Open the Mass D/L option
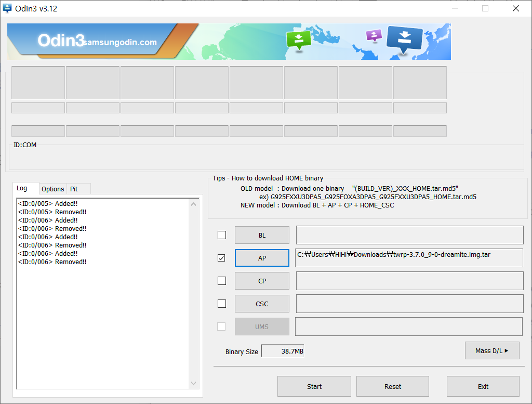The width and height of the screenshot is (532, 404). [492, 350]
